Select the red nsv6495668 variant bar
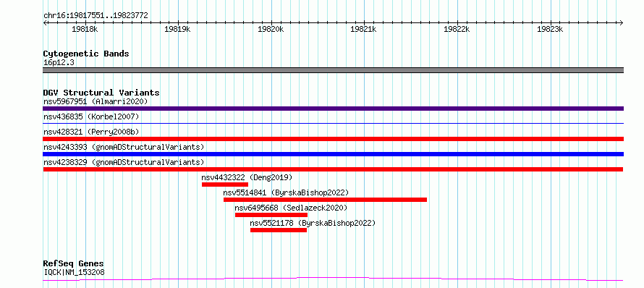644x288 pixels. (x=271, y=215)
